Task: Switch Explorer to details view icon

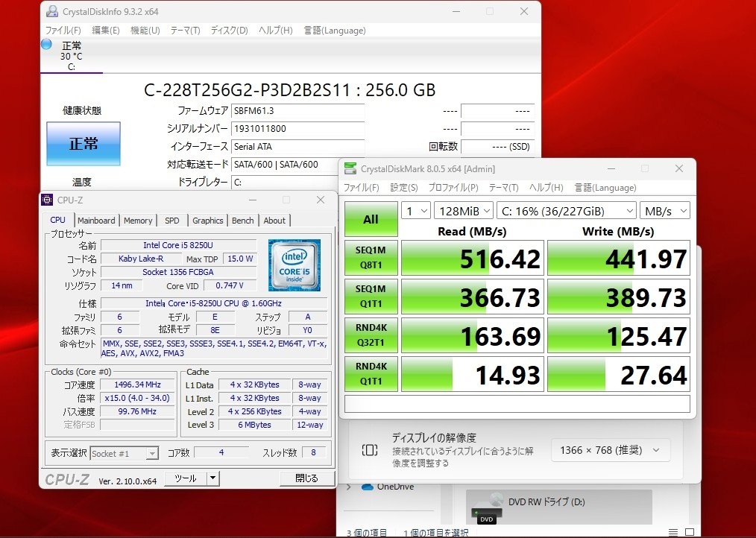Action: click(673, 533)
